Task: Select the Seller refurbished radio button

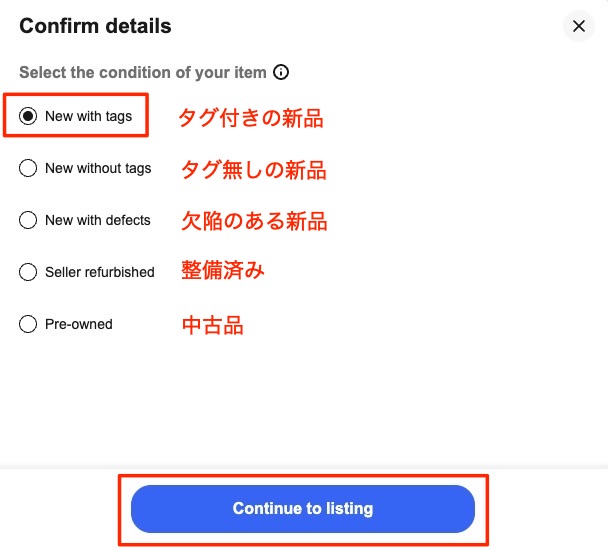Action: tap(28, 272)
